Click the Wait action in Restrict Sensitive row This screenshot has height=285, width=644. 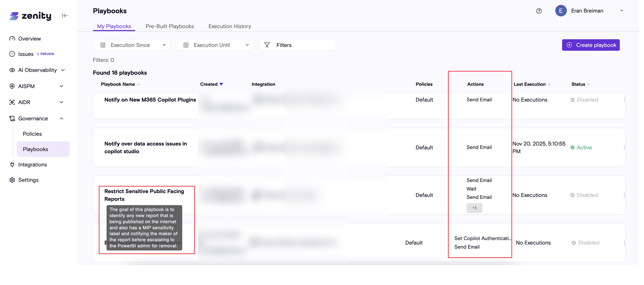pos(471,189)
